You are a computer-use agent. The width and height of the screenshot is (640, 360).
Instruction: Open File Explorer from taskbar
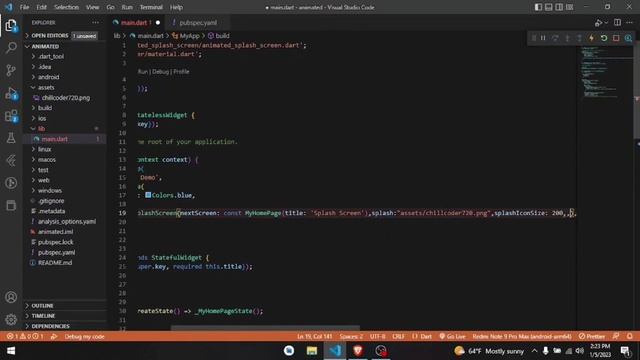click(x=312, y=351)
